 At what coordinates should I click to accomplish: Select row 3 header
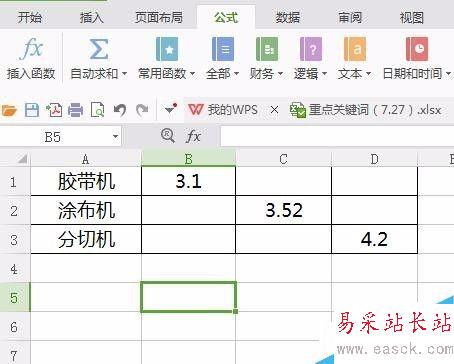click(x=15, y=240)
